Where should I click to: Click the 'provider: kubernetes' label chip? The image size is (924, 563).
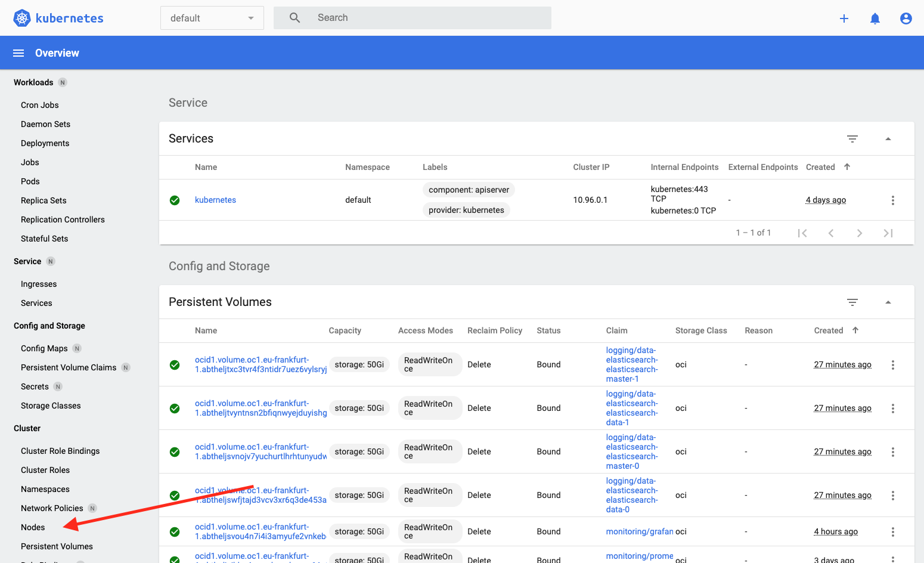click(466, 210)
